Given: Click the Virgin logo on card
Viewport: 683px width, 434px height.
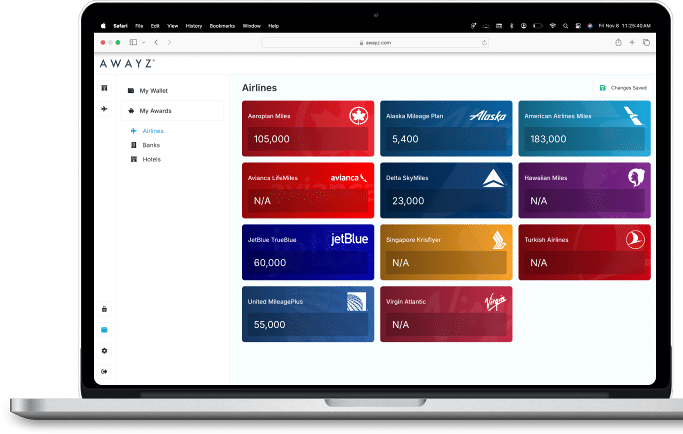Looking at the screenshot, I should (496, 302).
